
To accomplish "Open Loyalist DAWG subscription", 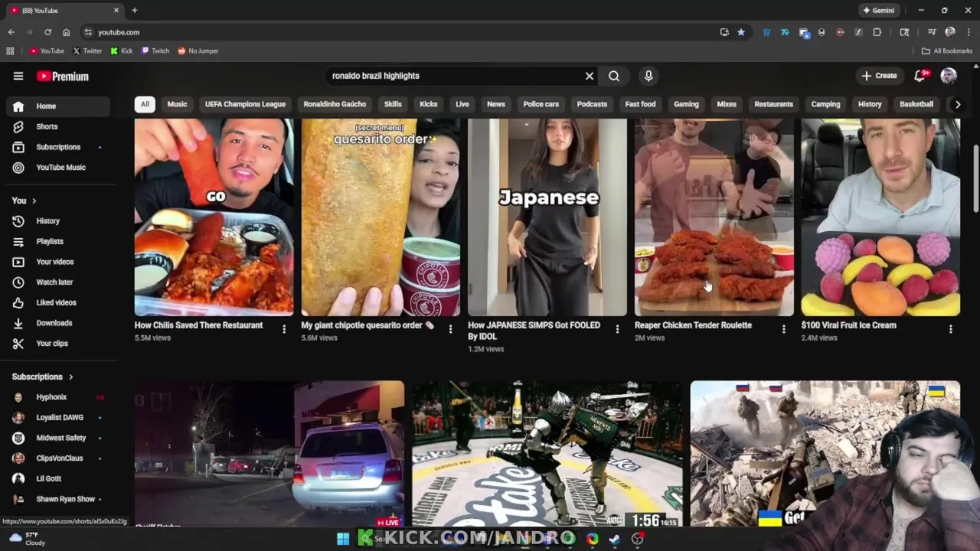I will point(58,418).
